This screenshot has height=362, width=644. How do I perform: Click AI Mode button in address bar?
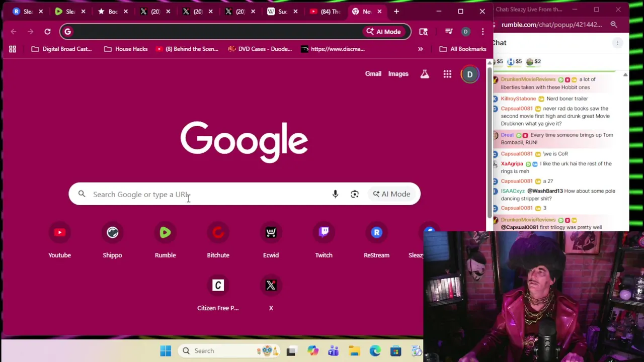click(384, 32)
